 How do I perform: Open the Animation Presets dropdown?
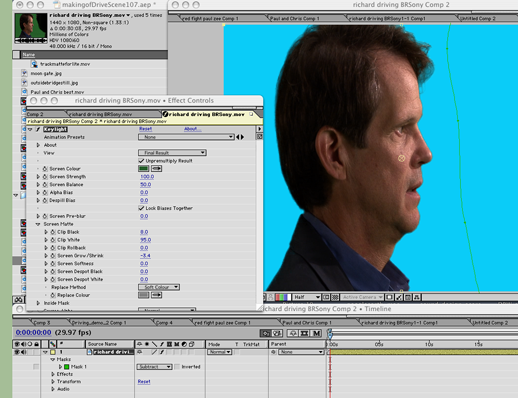click(x=186, y=137)
